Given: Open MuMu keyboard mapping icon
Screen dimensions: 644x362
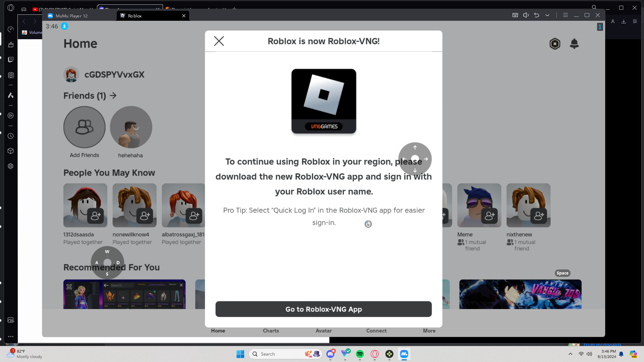Looking at the screenshot, I should [x=515, y=15].
